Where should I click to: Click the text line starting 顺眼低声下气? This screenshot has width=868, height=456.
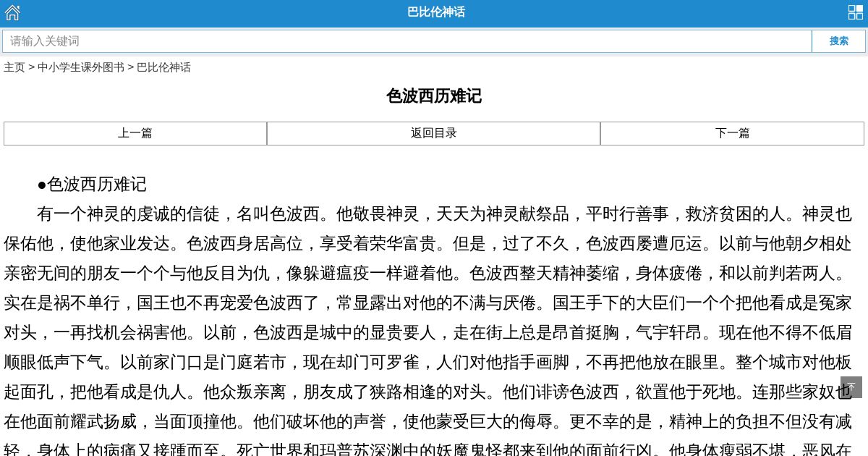pos(427,363)
